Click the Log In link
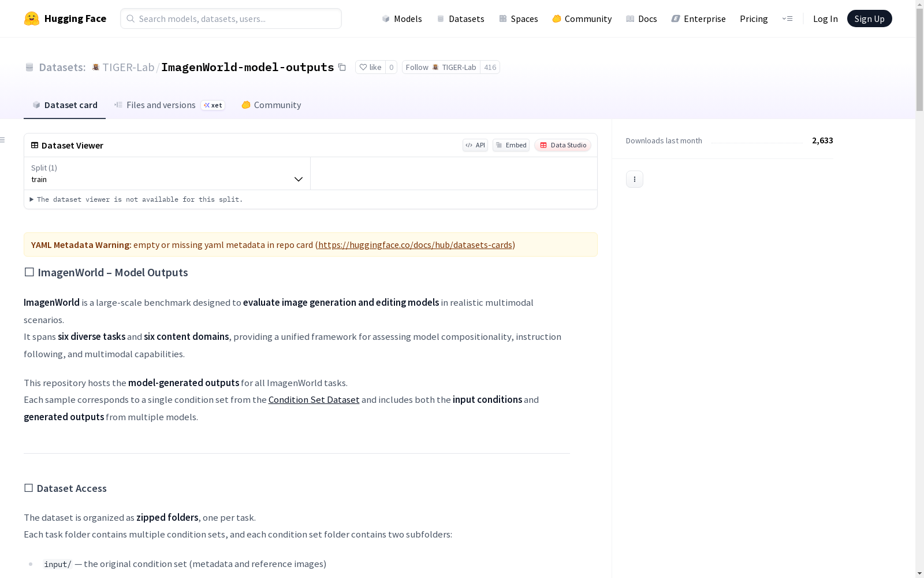924x578 pixels. (x=825, y=18)
